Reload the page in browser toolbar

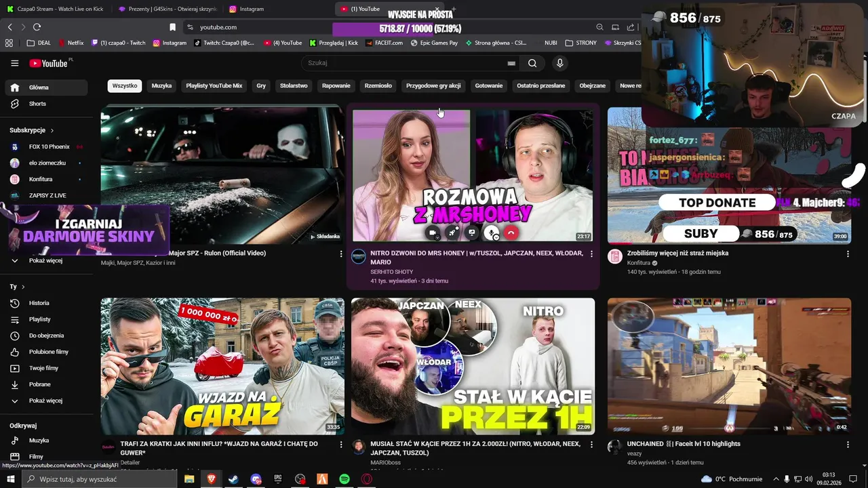(x=37, y=27)
